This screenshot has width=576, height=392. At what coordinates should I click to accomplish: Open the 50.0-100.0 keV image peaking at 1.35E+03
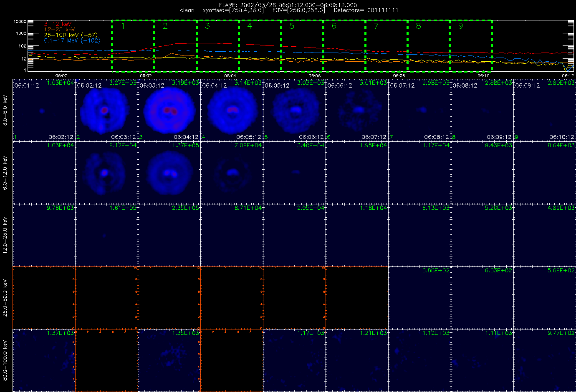169,360
